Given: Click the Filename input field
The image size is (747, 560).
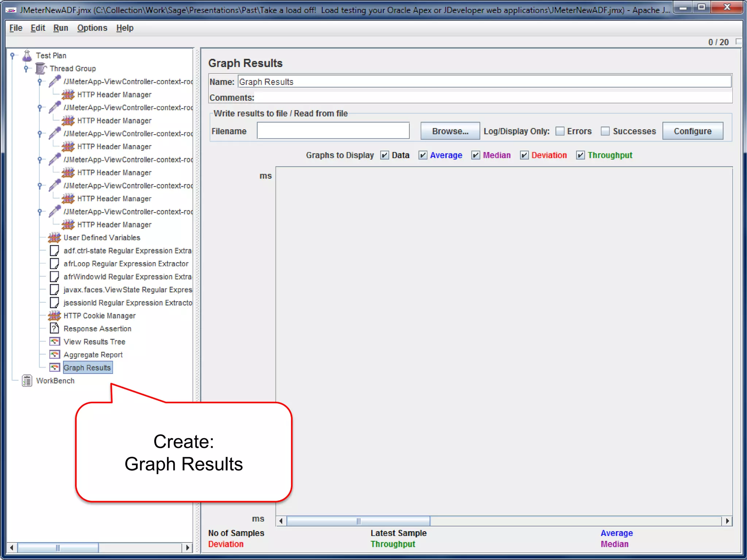Looking at the screenshot, I should (x=333, y=131).
